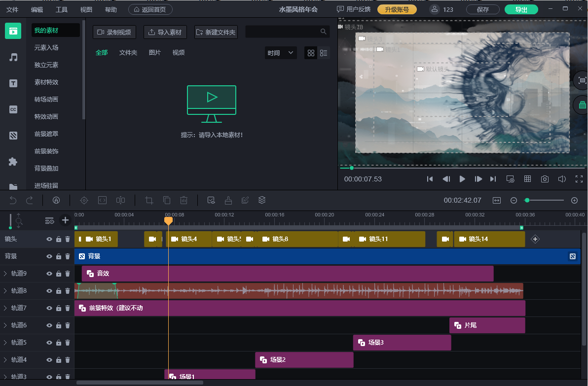The height and width of the screenshot is (386, 588).
Task: Expand the 轨道5 track
Action: pos(5,343)
